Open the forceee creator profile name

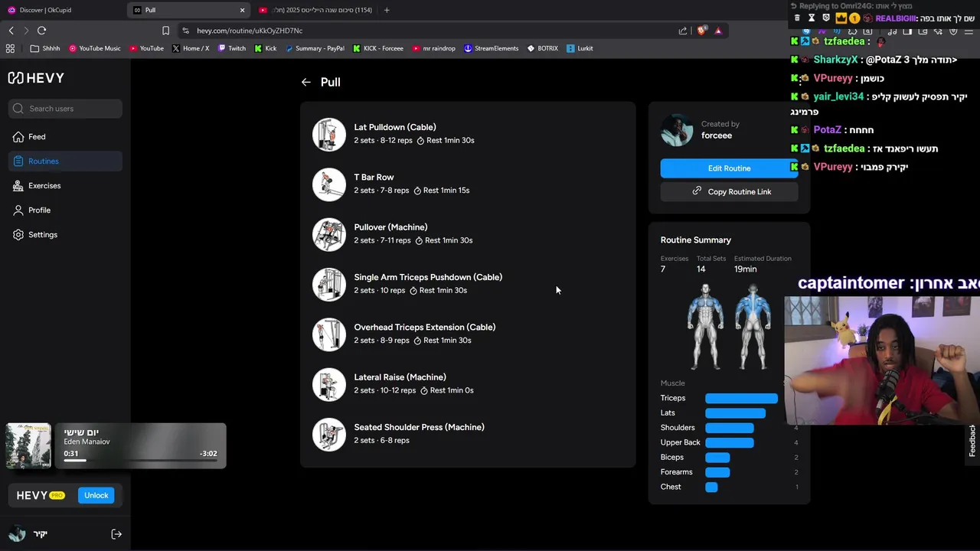(x=717, y=135)
